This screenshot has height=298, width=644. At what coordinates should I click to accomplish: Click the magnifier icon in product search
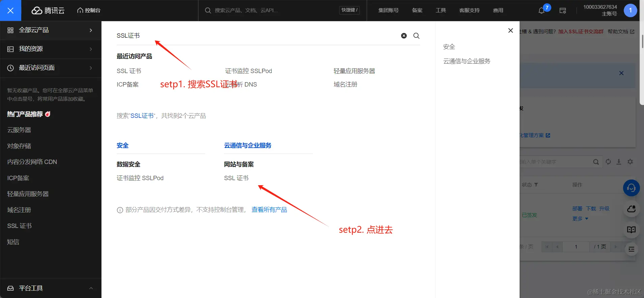416,36
